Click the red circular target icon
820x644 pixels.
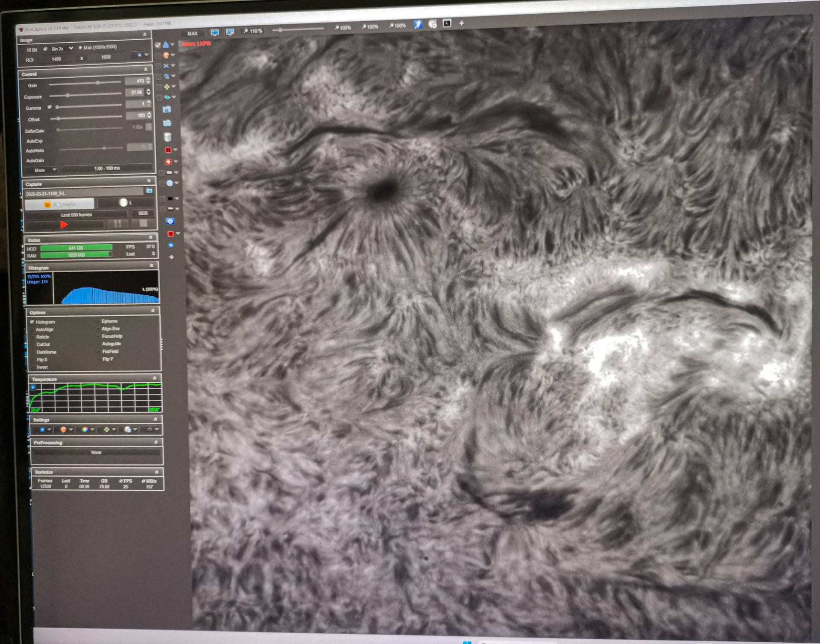[x=169, y=161]
